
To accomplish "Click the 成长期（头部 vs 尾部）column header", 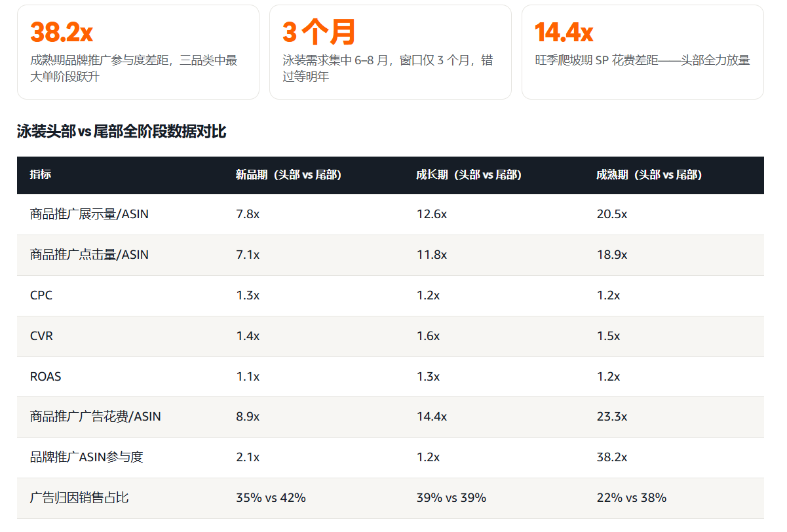I will pos(469,175).
